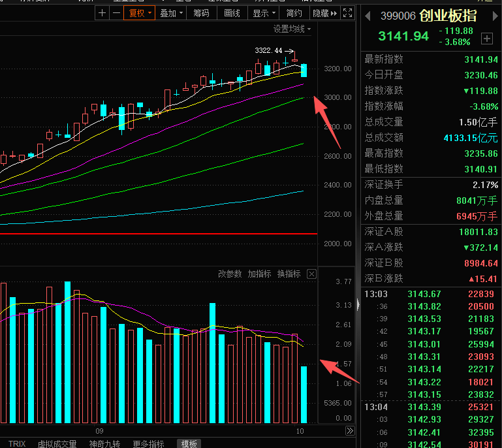Toggle 简约 simple view mode
The height and width of the screenshot is (448, 502).
(x=294, y=13)
